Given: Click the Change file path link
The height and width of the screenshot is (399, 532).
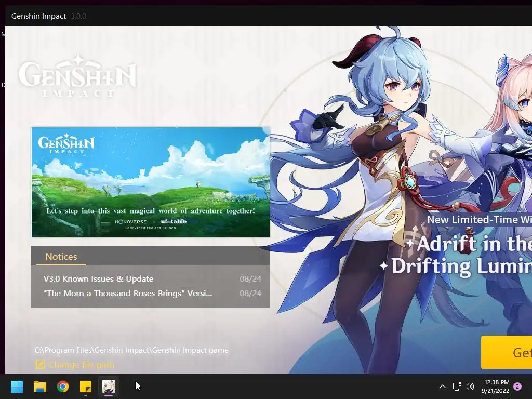Looking at the screenshot, I should 81,365.
